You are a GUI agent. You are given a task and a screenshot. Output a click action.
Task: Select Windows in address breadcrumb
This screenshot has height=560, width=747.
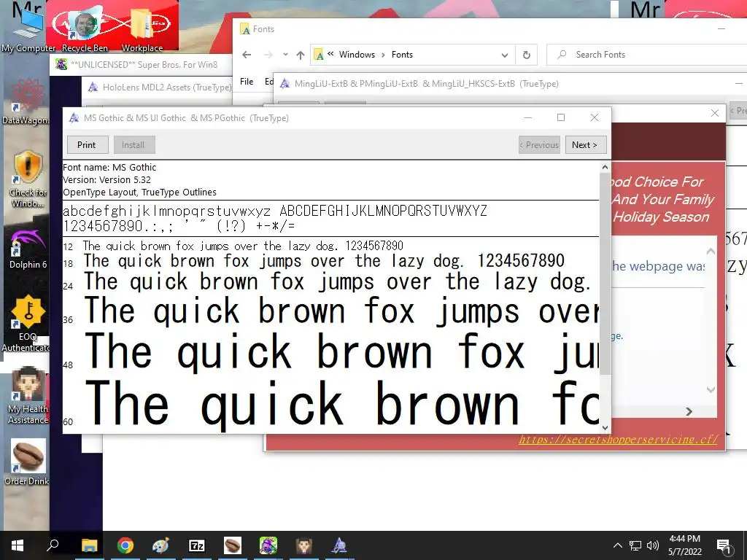357,55
